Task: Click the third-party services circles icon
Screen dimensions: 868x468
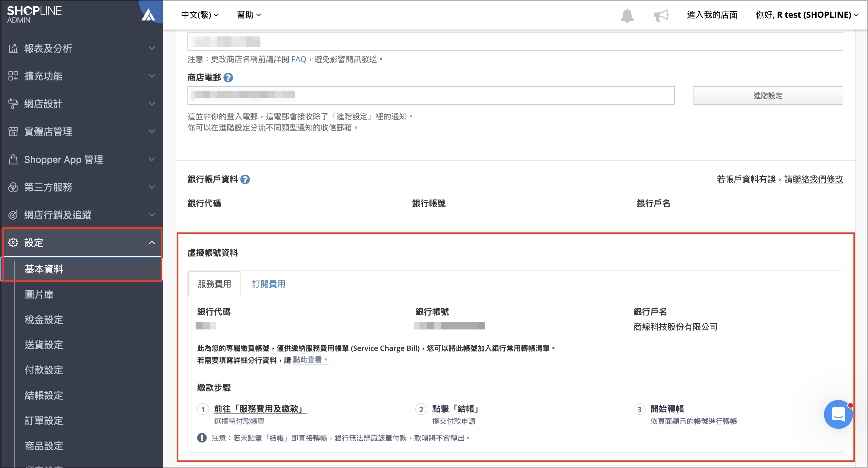Action: 13,187
